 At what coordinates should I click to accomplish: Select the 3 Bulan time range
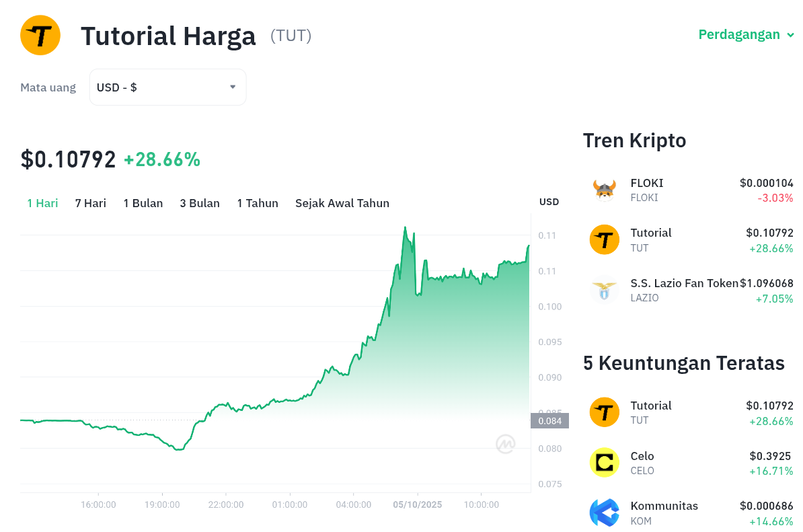click(x=200, y=203)
